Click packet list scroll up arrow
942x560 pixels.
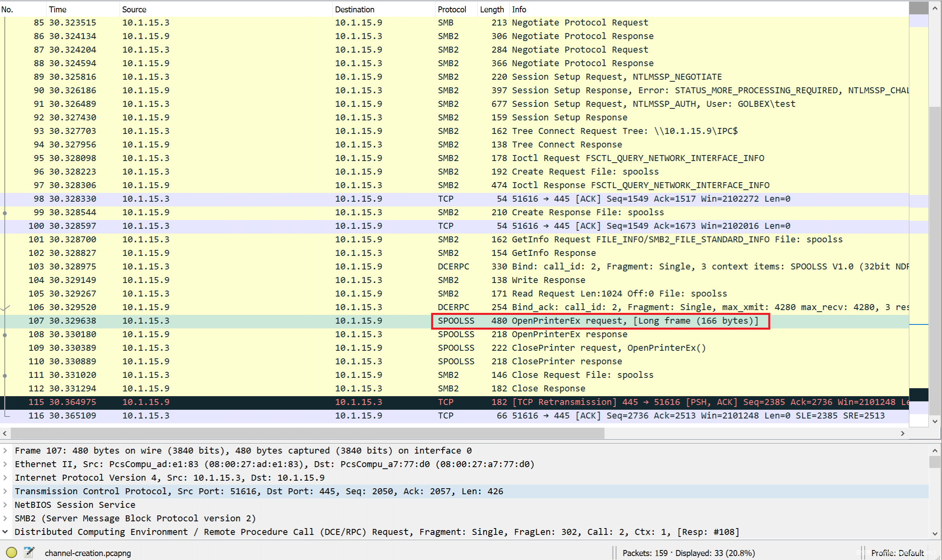[935, 8]
